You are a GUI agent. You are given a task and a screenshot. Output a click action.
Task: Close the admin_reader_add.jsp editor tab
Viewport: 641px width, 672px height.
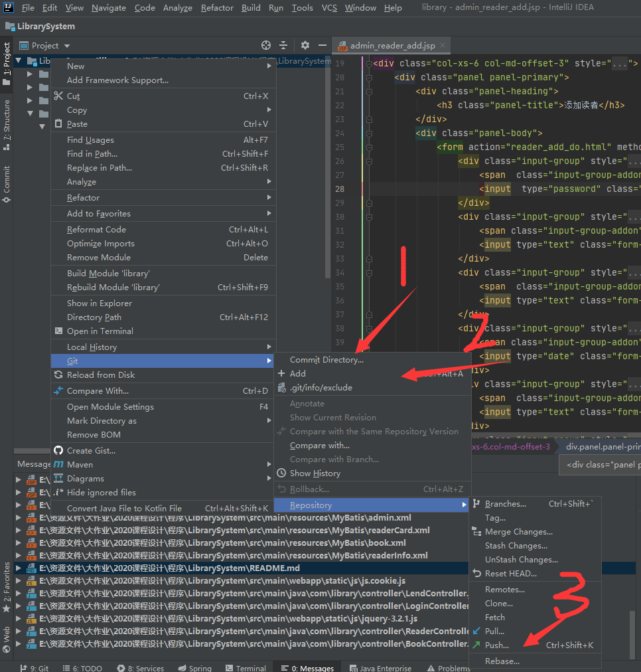pos(443,45)
